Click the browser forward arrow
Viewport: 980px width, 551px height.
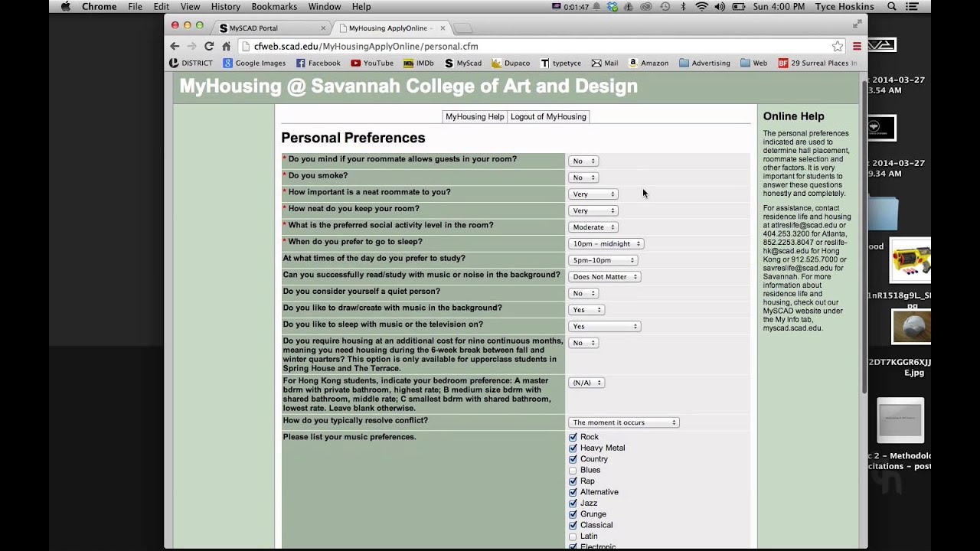point(191,46)
